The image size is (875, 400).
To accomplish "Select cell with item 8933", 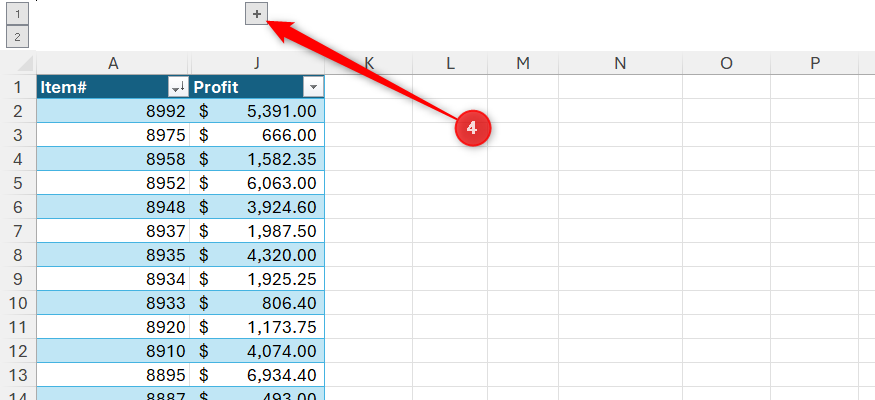I will tap(113, 303).
